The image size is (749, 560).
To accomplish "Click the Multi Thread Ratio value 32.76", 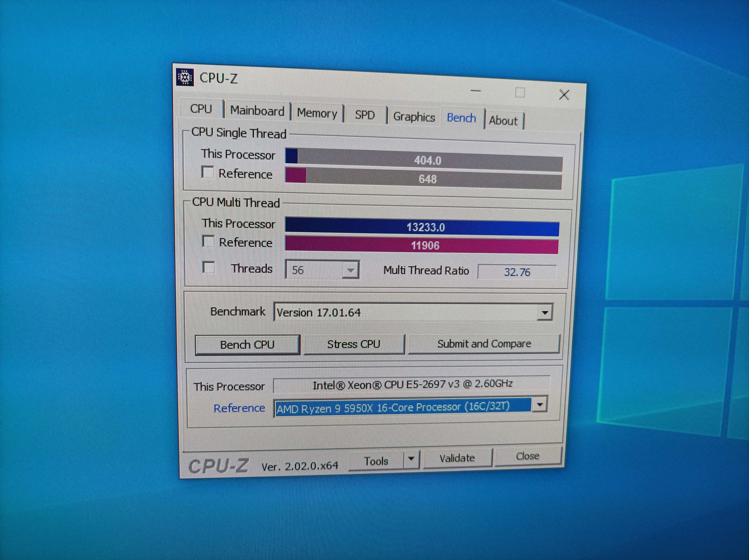I will (517, 272).
